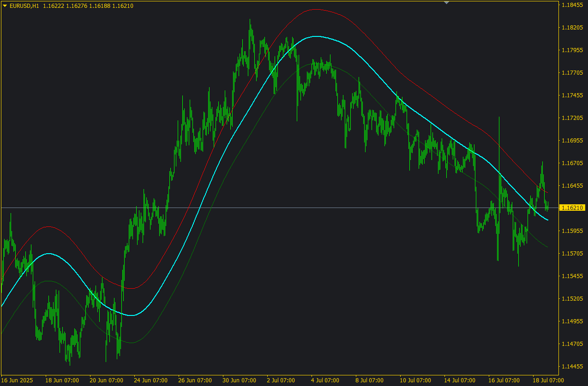
Task: Open the EURUSD,H1 chart dropdown arrow
Action: click(5, 6)
